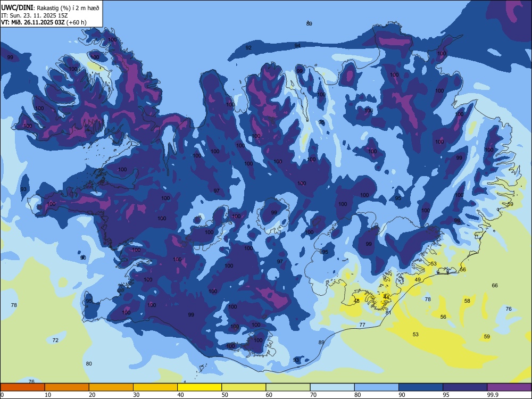Viewport: 532px width, 399px height.
Task: Click the map value '94' off the north coast
Action: tap(297, 45)
